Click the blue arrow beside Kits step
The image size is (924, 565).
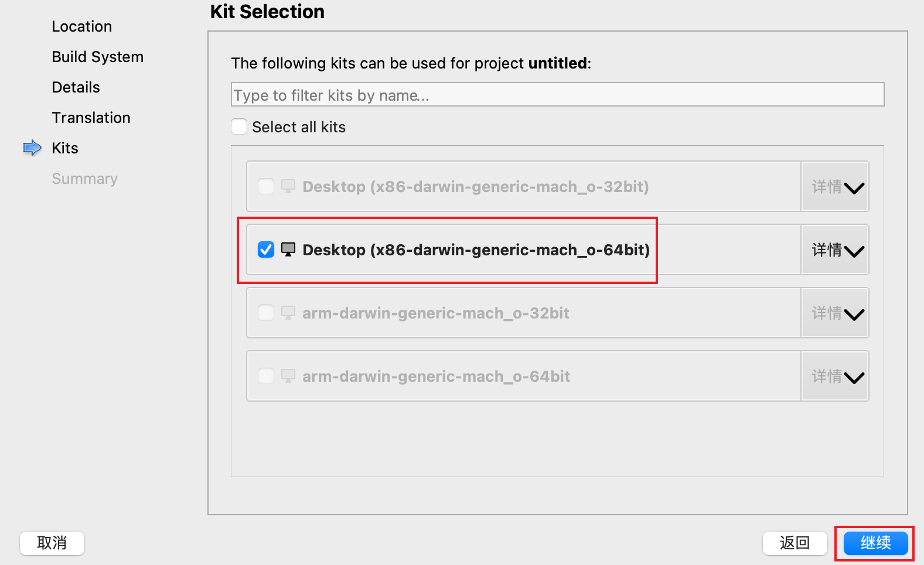(33, 148)
